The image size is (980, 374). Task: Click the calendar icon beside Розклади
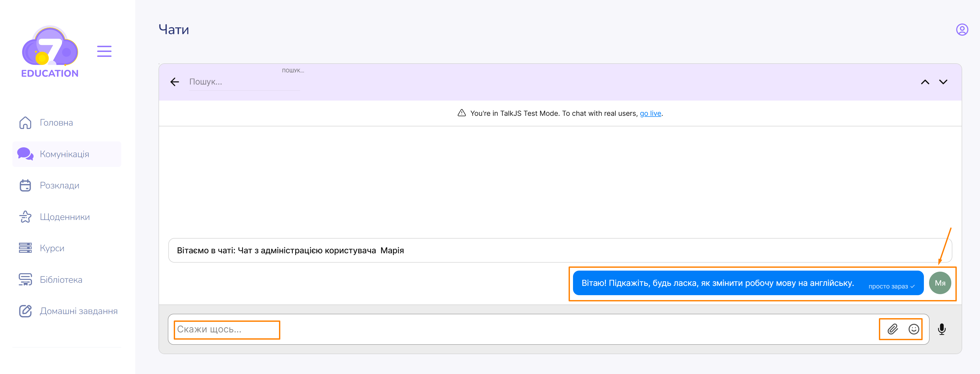point(26,186)
